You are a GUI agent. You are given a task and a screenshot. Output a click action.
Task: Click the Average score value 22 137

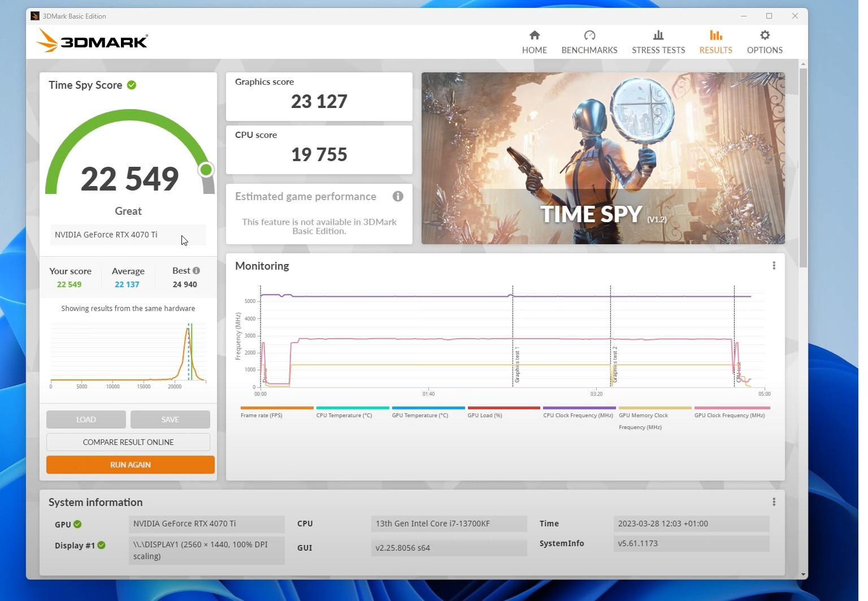(x=127, y=284)
